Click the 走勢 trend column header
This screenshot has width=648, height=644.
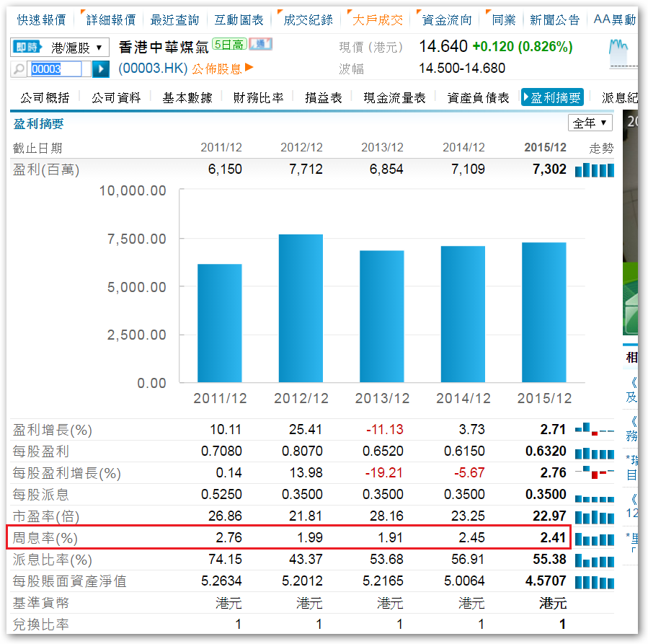pos(601,148)
